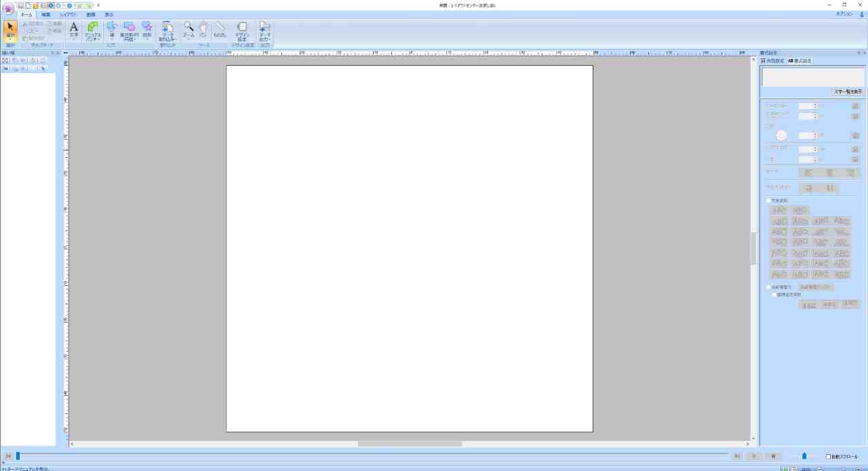Click the first icon in sewing order panel toolbar
The image size is (868, 471).
(x=5, y=60)
